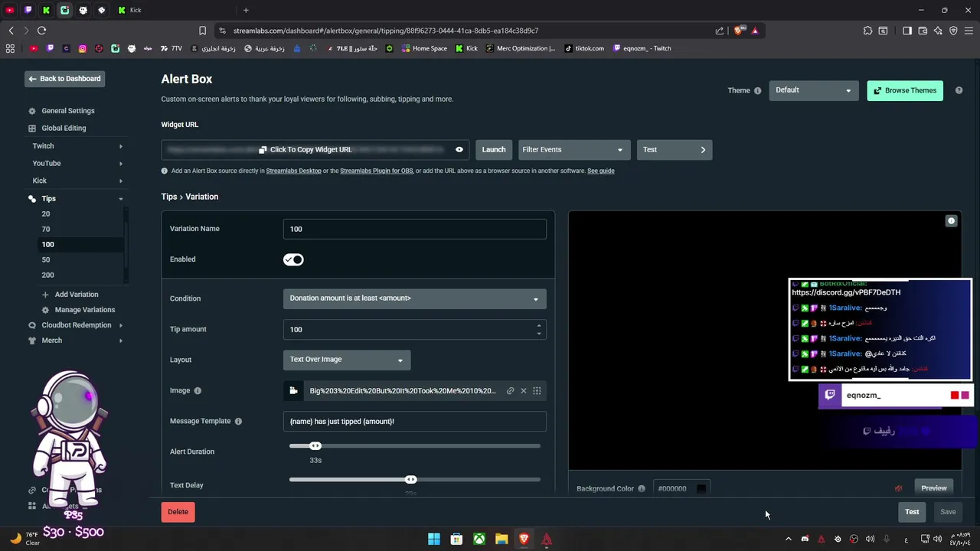Click the Image info icon
Viewport: 980px width, 551px height.
tap(198, 391)
